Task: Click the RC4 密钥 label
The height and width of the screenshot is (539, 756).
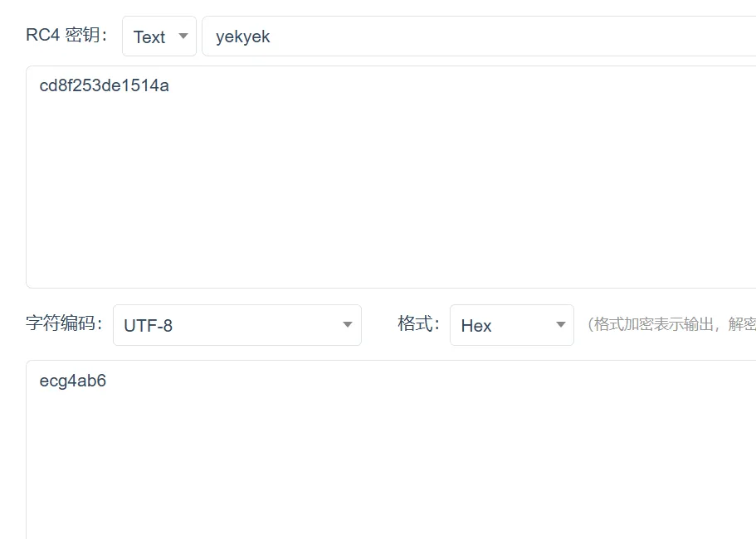Action: (x=67, y=36)
